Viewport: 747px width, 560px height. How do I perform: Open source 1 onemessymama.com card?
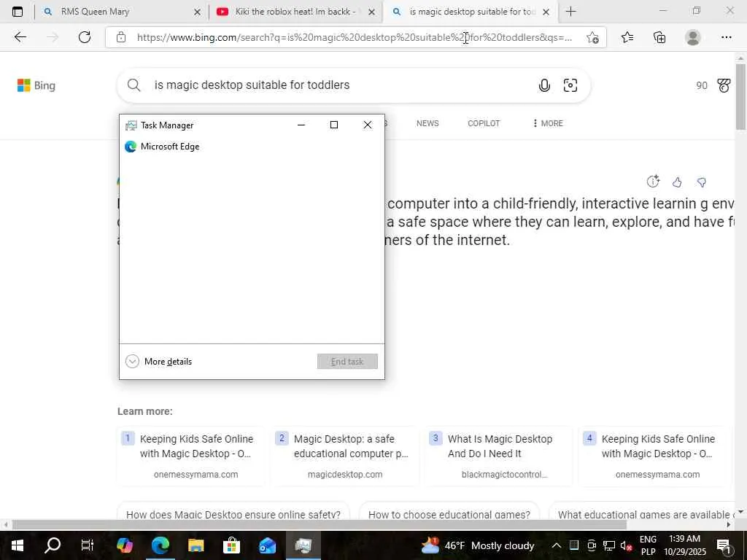pyautogui.click(x=190, y=456)
